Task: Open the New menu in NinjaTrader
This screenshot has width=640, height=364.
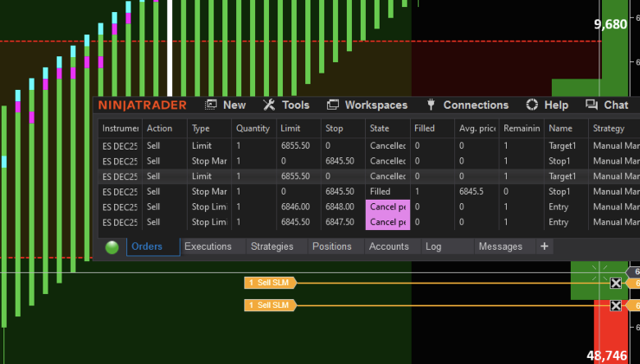Action: (x=226, y=105)
